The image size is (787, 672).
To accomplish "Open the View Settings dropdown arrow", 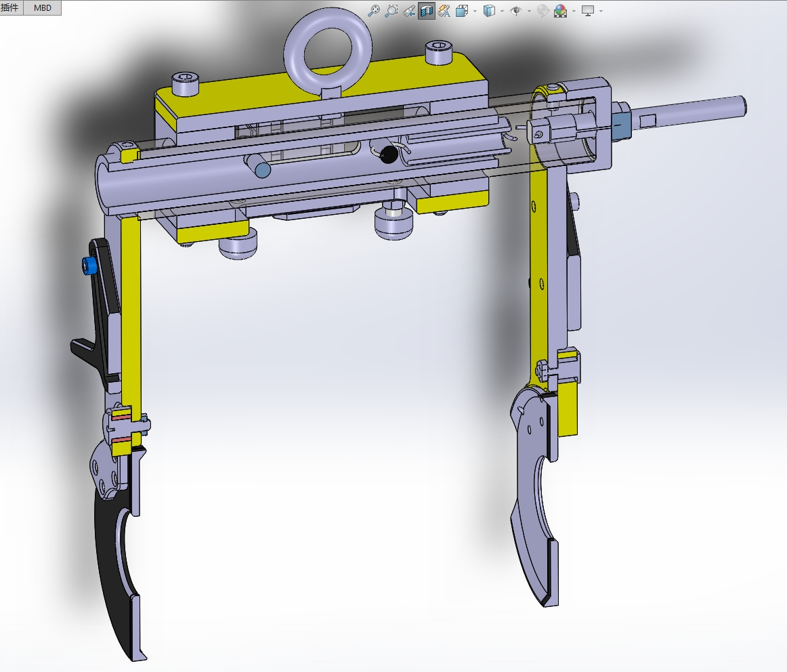I will [x=601, y=11].
